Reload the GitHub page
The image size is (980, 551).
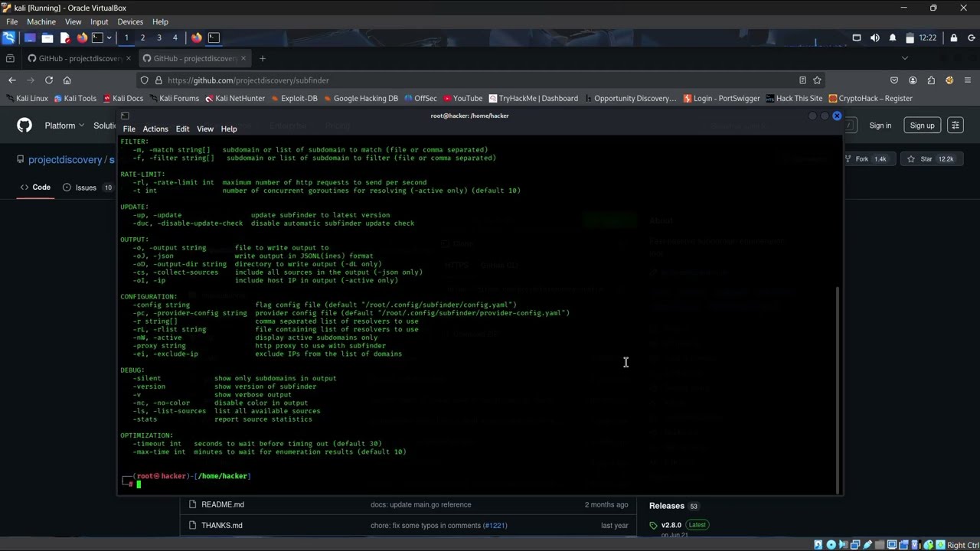click(49, 80)
